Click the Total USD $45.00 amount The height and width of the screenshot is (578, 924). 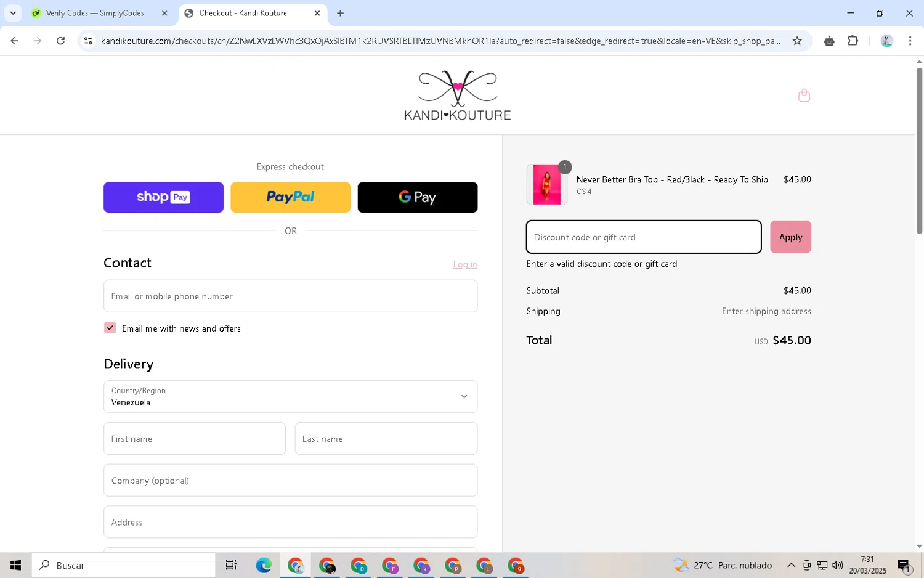click(x=782, y=340)
